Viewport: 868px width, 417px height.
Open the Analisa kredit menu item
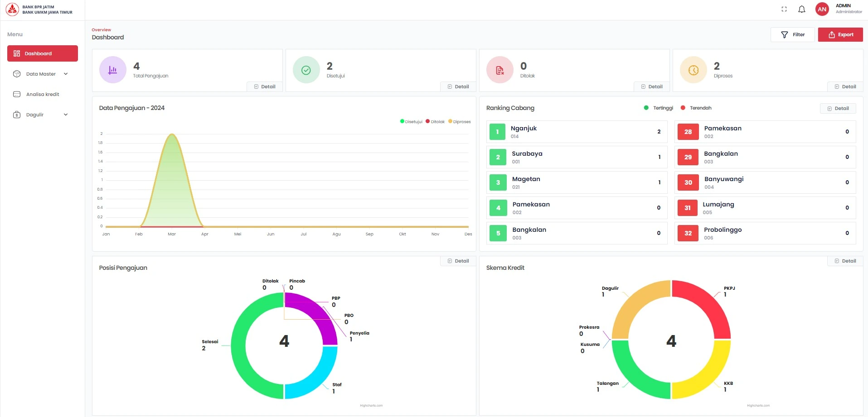pos(43,94)
